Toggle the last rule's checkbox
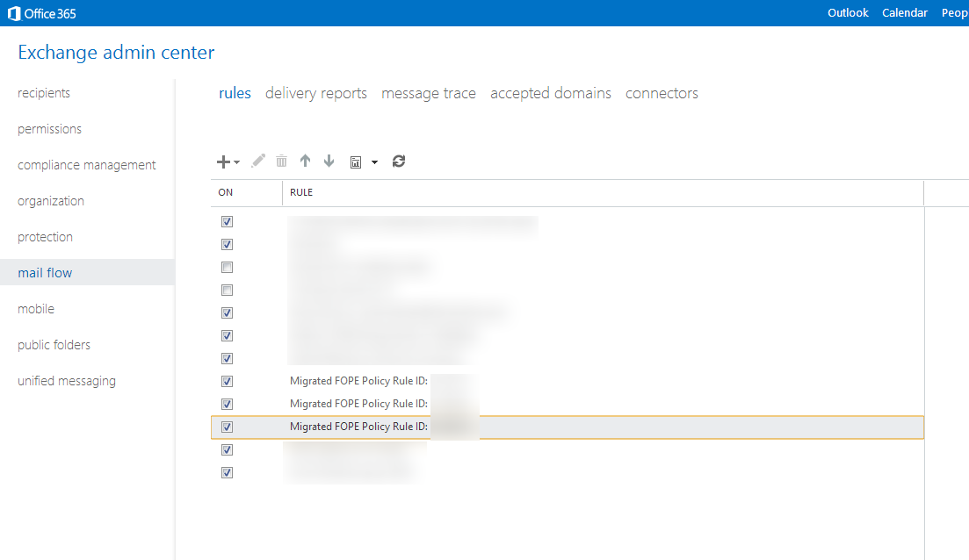The width and height of the screenshot is (969, 560). (x=227, y=473)
